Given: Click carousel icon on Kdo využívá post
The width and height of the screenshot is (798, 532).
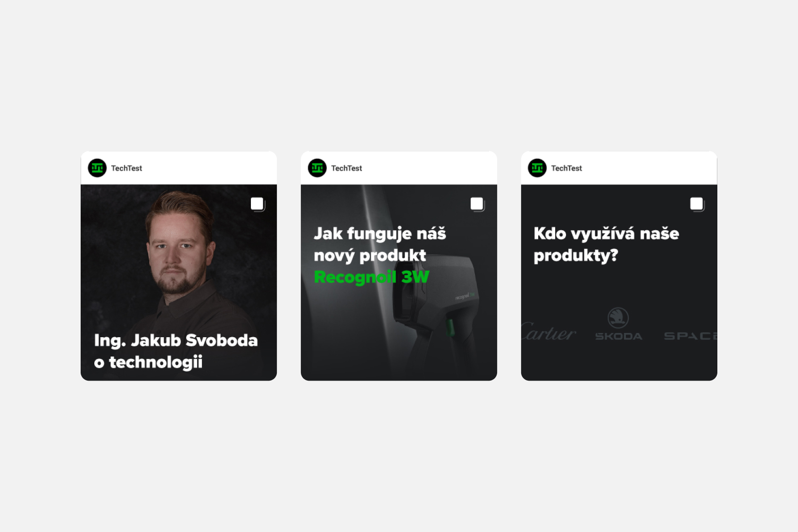Looking at the screenshot, I should (697, 204).
